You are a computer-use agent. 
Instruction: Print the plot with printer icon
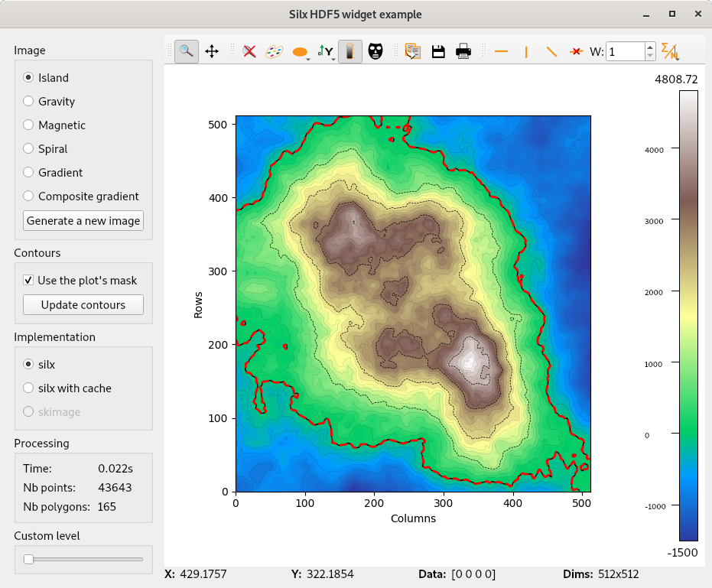(463, 51)
